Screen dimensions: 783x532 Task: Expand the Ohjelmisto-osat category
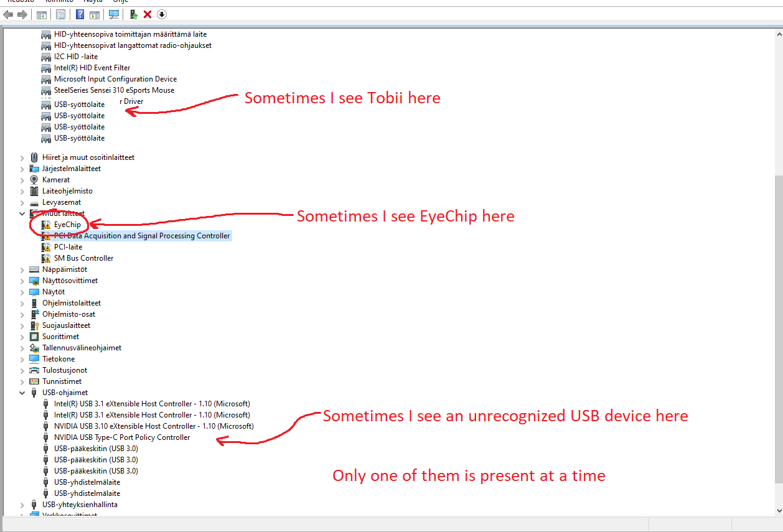[22, 314]
